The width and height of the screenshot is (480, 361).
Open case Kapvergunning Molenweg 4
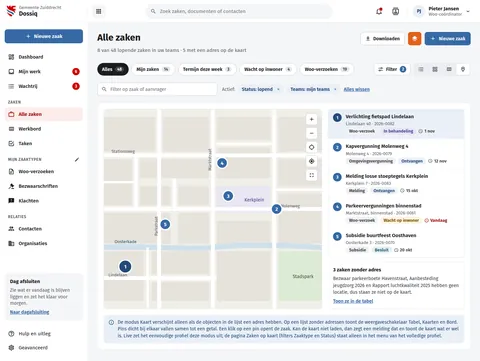(x=396, y=153)
